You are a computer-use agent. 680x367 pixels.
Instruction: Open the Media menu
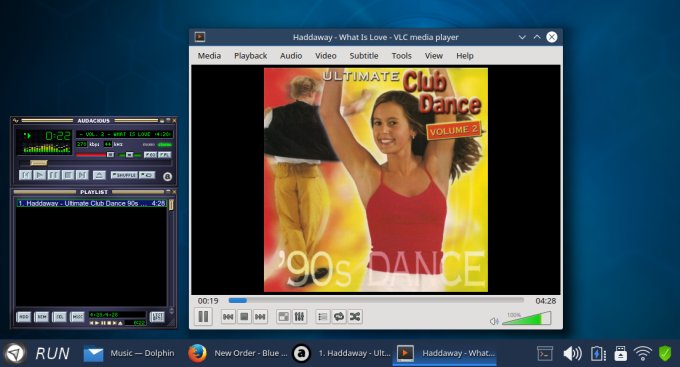tap(209, 56)
